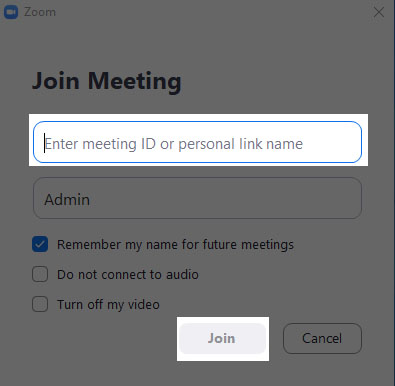395x386 pixels.
Task: Click the empty box beside Do not connect to audio
Action: (x=40, y=274)
